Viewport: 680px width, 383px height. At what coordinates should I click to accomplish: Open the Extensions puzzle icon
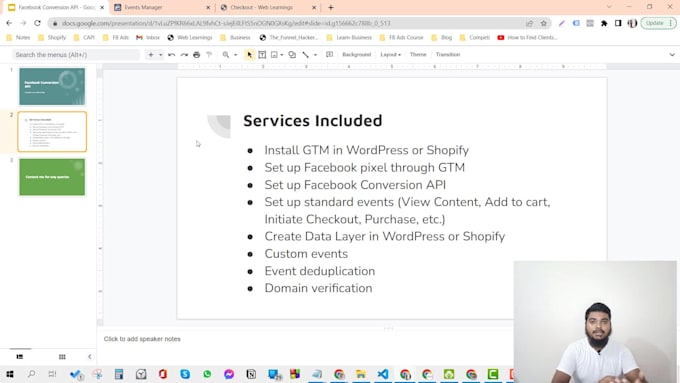pos(604,23)
